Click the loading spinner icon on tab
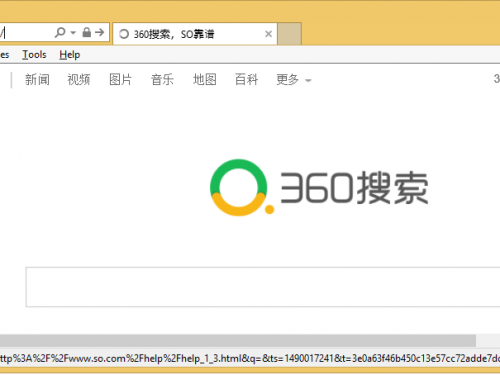This screenshot has height=375, width=500. 124,34
